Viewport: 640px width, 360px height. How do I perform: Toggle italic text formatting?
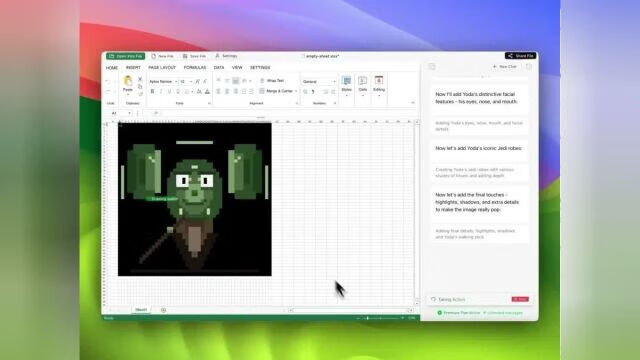pos(161,91)
